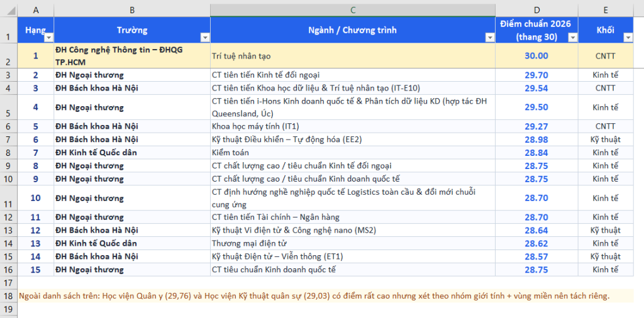Click the cell 'ĐH Công nghệ Thông tin – ĐHQG TP.HCM'

132,55
